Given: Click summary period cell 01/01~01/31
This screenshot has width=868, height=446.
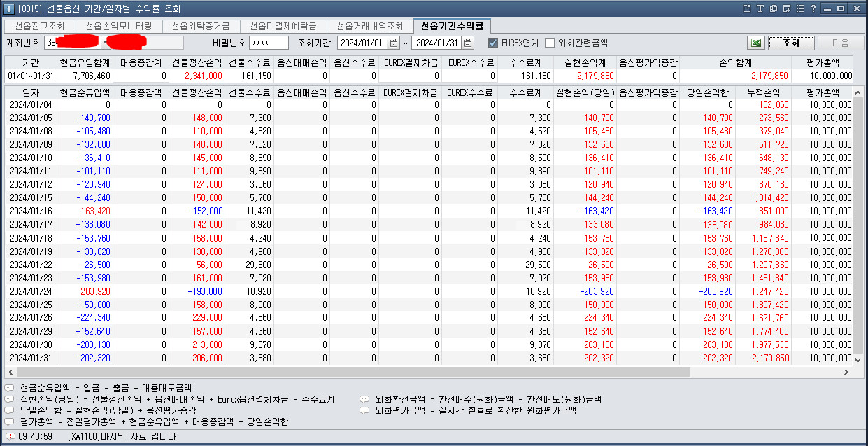Looking at the screenshot, I should tap(31, 76).
